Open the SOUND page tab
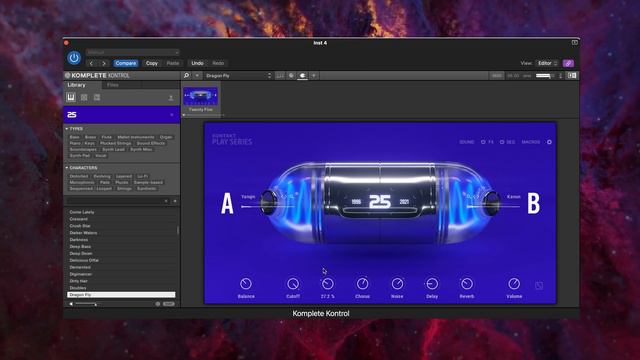The height and width of the screenshot is (360, 640). [x=467, y=142]
